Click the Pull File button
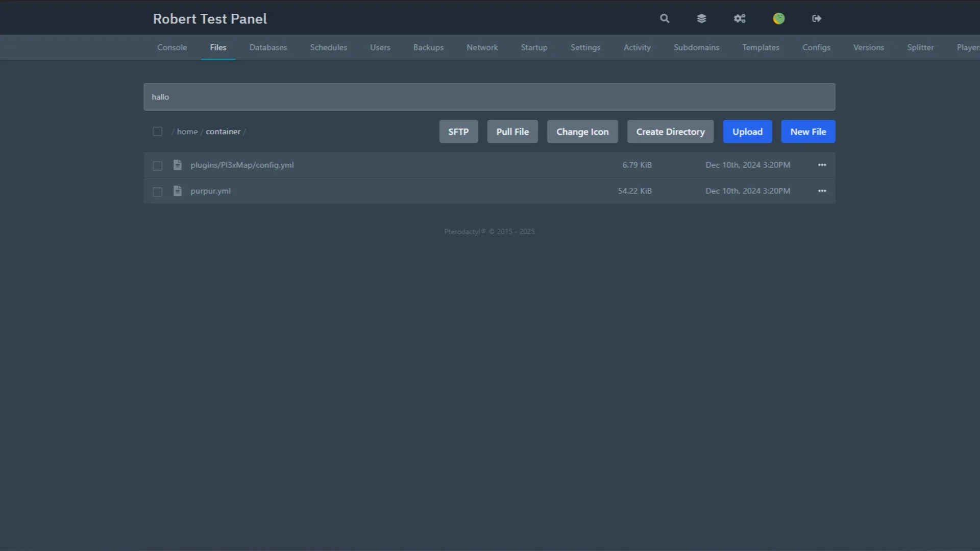This screenshot has height=551, width=980. [x=512, y=132]
